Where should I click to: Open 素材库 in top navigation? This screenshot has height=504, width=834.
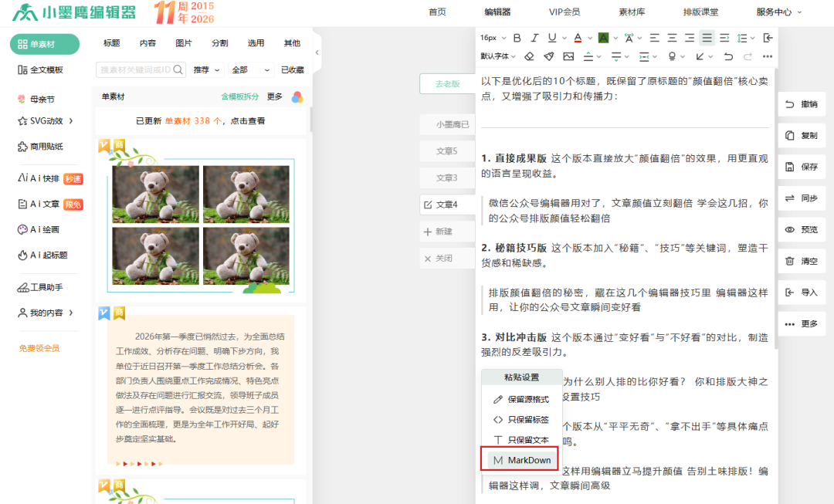click(x=632, y=12)
